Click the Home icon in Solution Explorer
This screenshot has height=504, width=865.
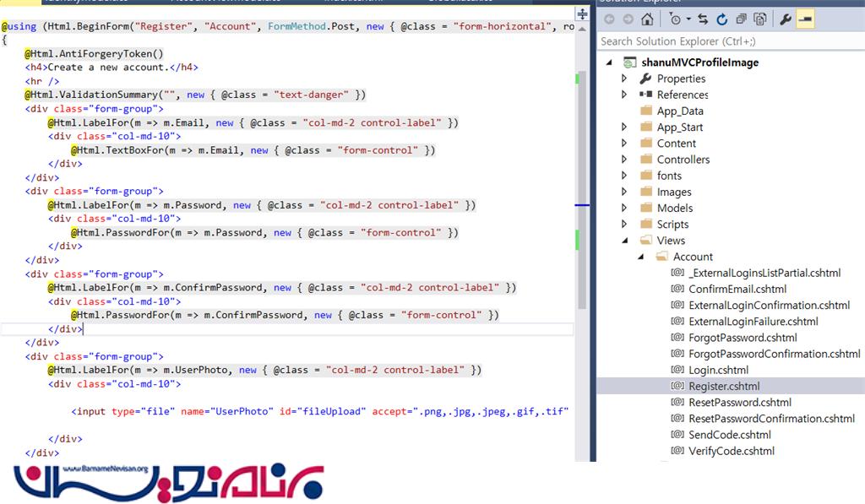[x=647, y=19]
